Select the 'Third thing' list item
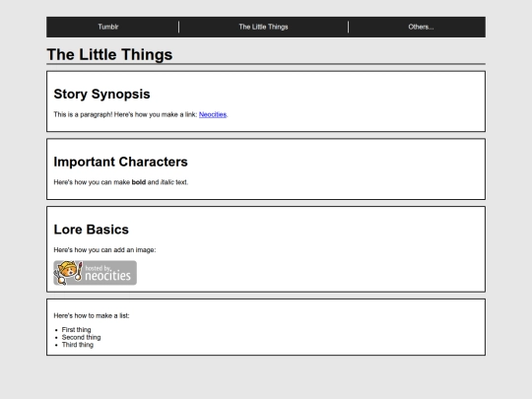 click(78, 345)
